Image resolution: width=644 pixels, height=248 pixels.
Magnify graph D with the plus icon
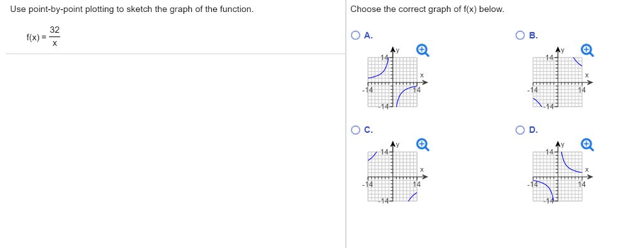[588, 145]
